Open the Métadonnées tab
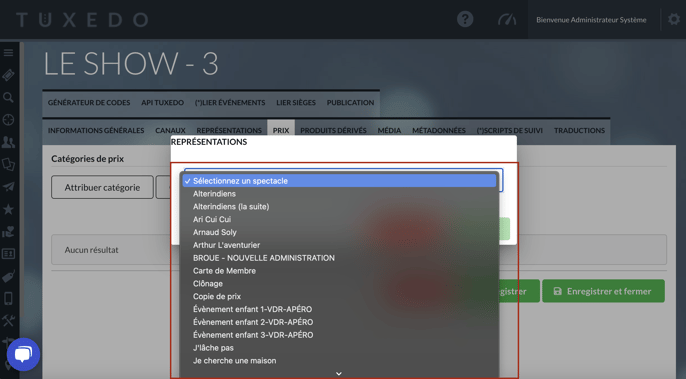 (439, 130)
